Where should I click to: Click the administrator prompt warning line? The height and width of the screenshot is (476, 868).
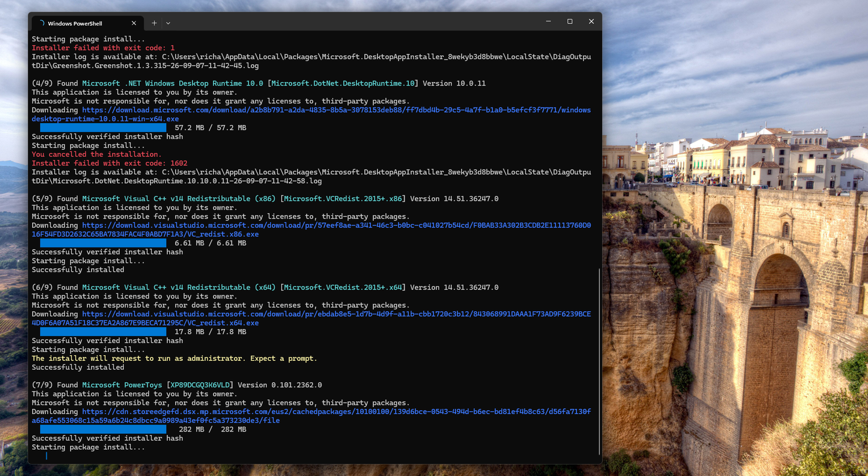pos(174,359)
